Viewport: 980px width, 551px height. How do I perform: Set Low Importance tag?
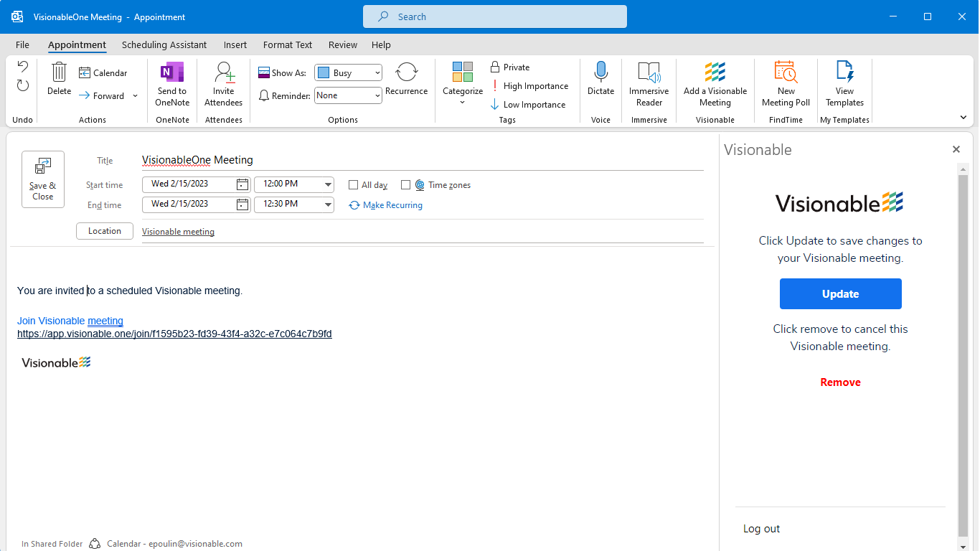[x=528, y=104]
